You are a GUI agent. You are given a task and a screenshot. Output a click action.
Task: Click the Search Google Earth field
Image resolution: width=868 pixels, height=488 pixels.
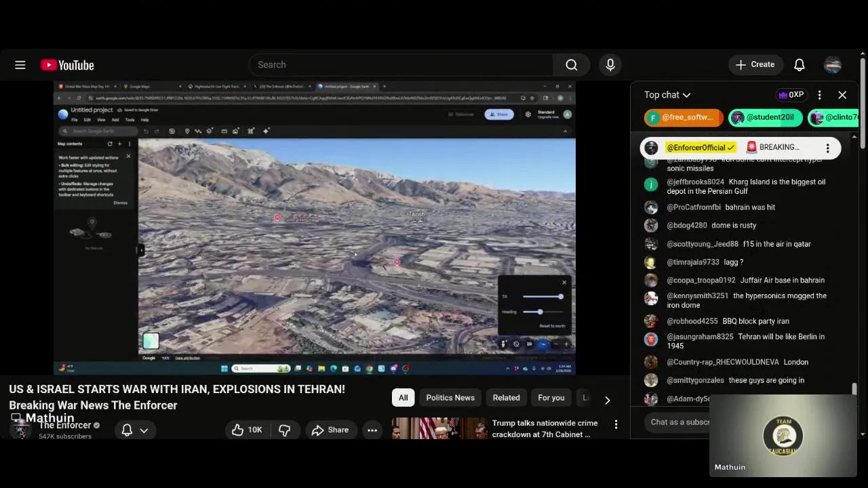click(98, 131)
